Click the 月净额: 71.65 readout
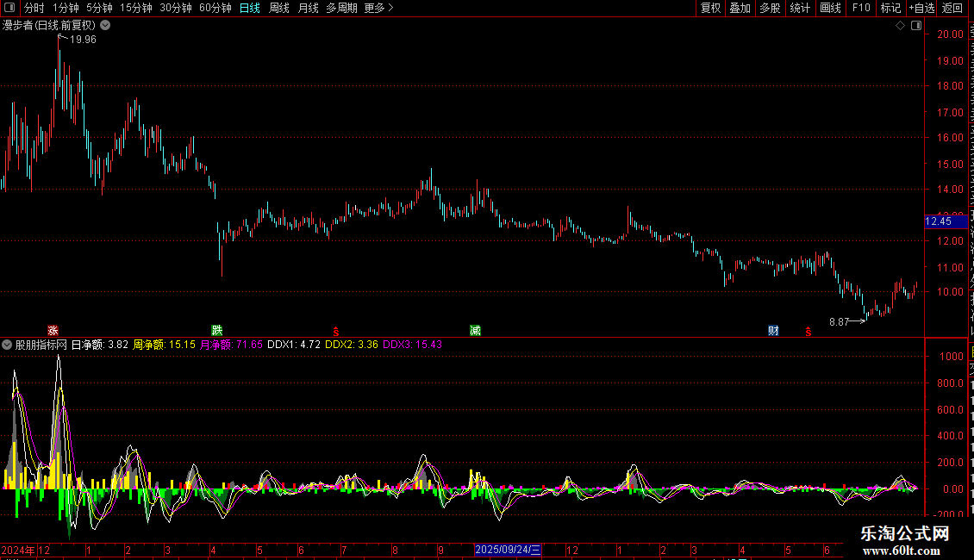Viewport: 974px width, 560px height. (231, 345)
